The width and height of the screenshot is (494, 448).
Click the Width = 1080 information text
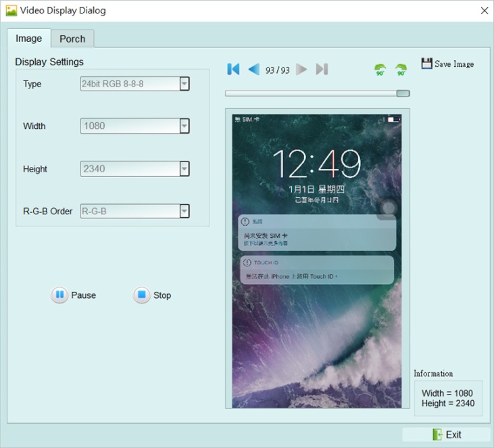[x=447, y=393]
